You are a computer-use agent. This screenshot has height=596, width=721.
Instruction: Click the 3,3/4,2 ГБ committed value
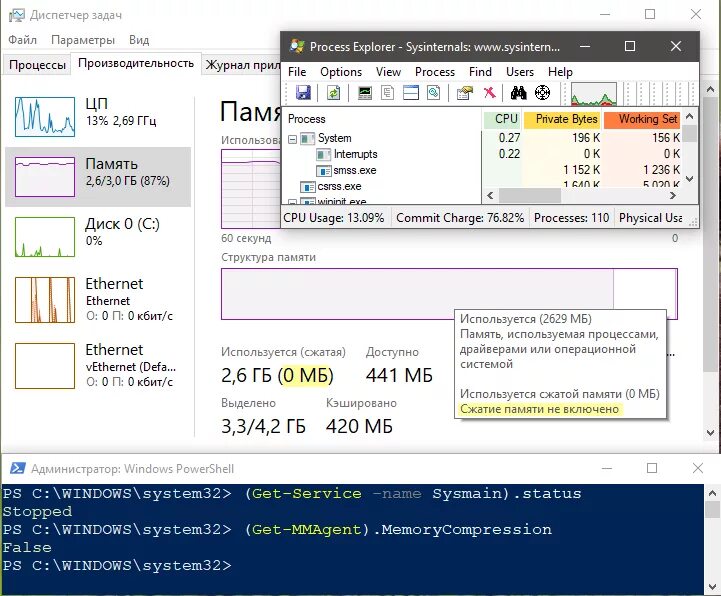(x=263, y=427)
